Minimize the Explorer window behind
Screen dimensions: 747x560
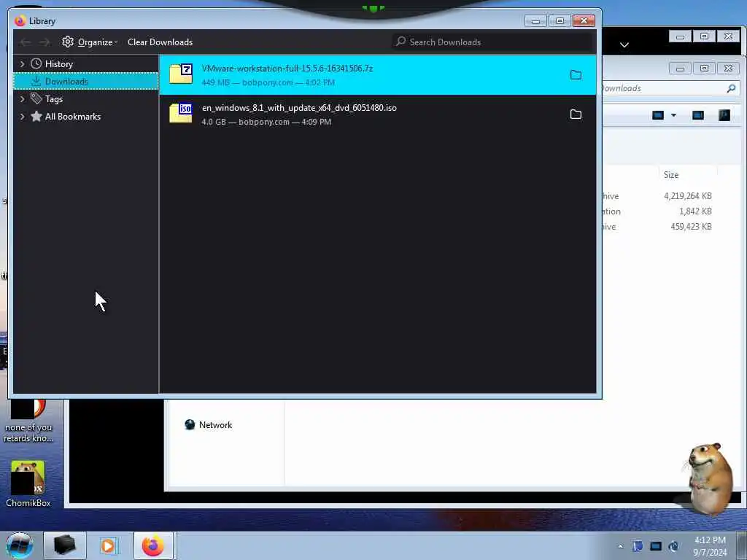pos(680,69)
